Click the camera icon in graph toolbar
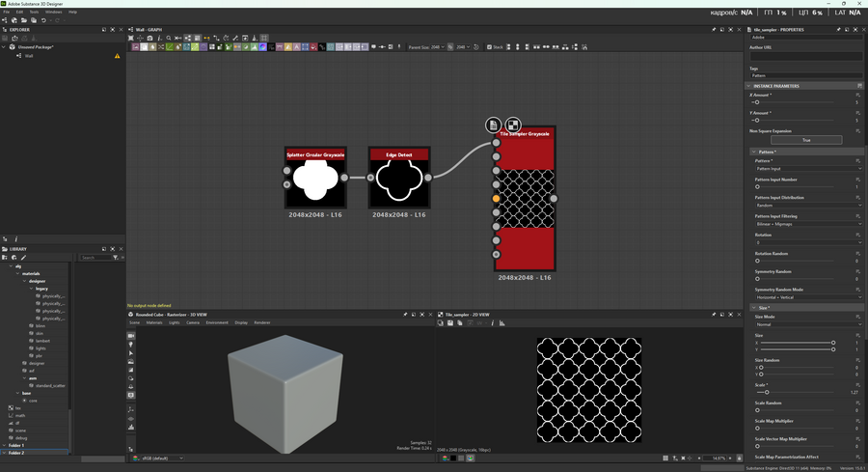The height and width of the screenshot is (472, 868). [149, 39]
